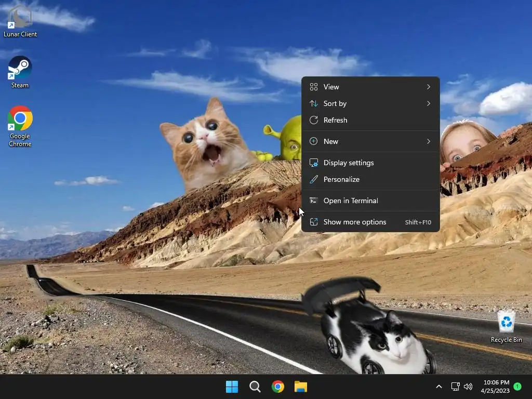This screenshot has width=532, height=399.
Task: Choose Personalize in the context menu
Action: tap(370, 179)
